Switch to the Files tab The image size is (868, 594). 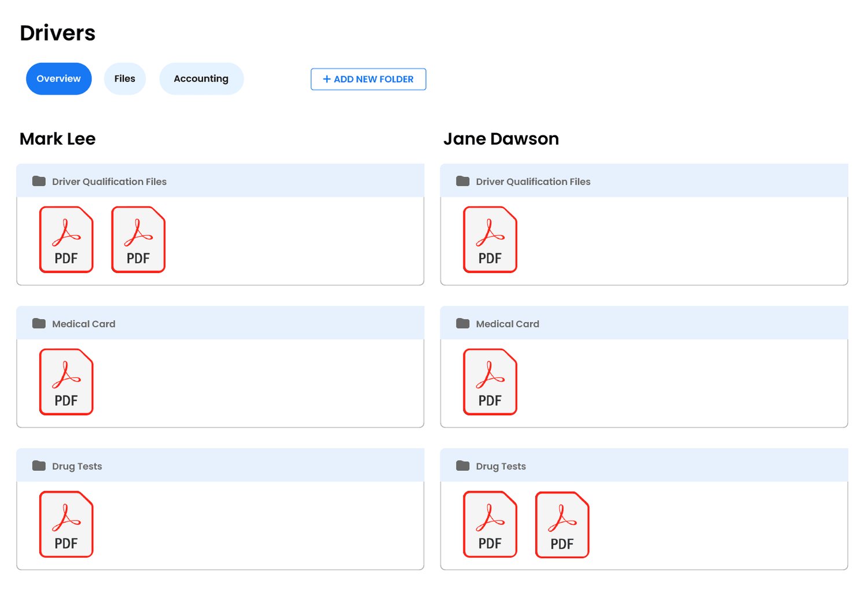(x=124, y=79)
